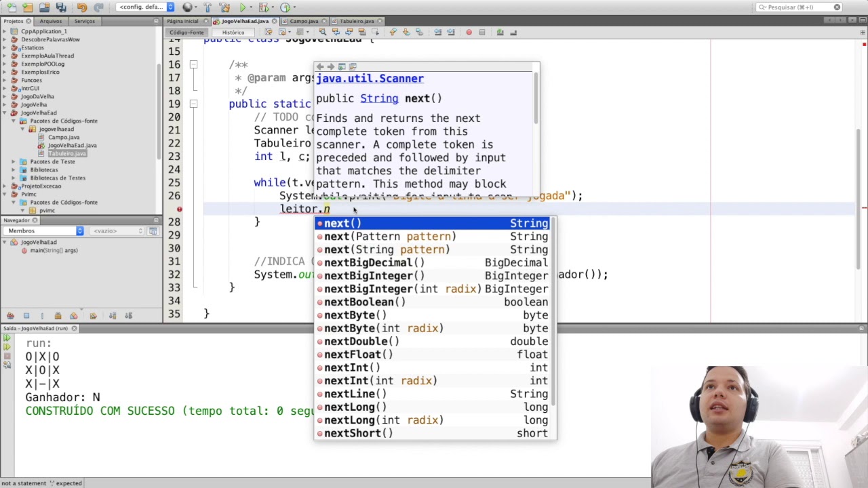Image resolution: width=868 pixels, height=488 pixels.
Task: Click the Save All toolbar icon
Action: [x=61, y=7]
